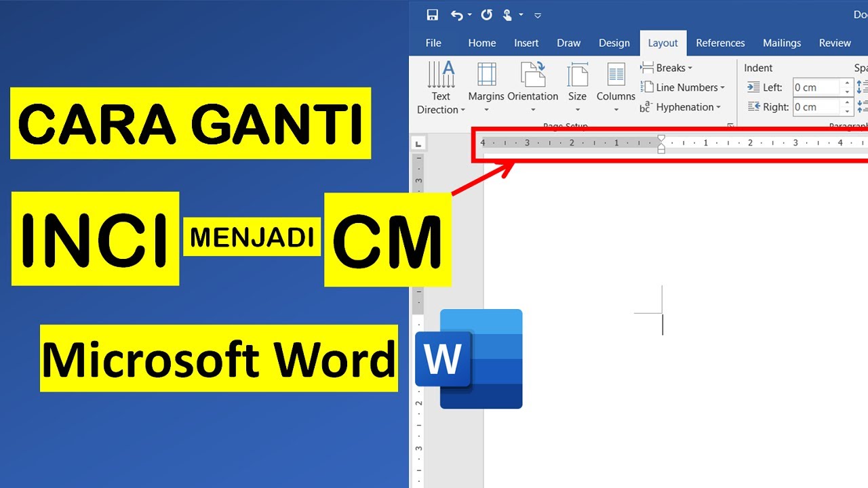Switch to the Home tab

coord(481,43)
